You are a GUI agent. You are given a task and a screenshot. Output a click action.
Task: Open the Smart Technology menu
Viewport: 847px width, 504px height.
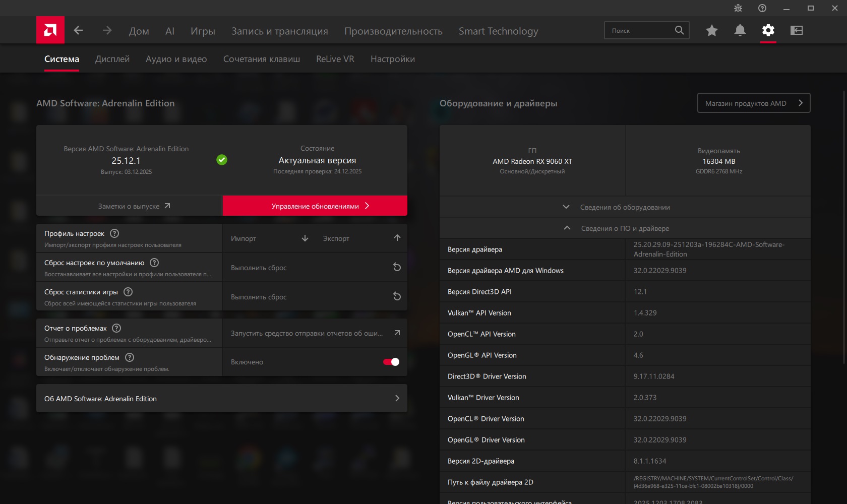[499, 31]
